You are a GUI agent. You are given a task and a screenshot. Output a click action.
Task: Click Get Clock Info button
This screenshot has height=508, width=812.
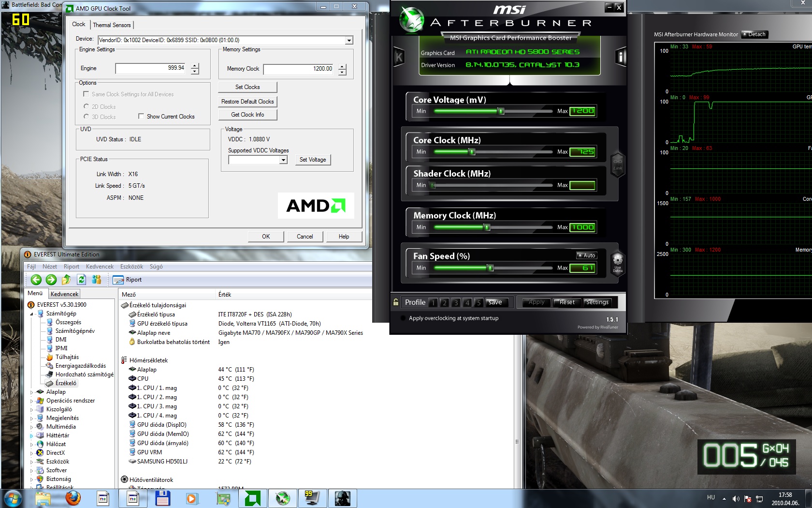point(247,115)
